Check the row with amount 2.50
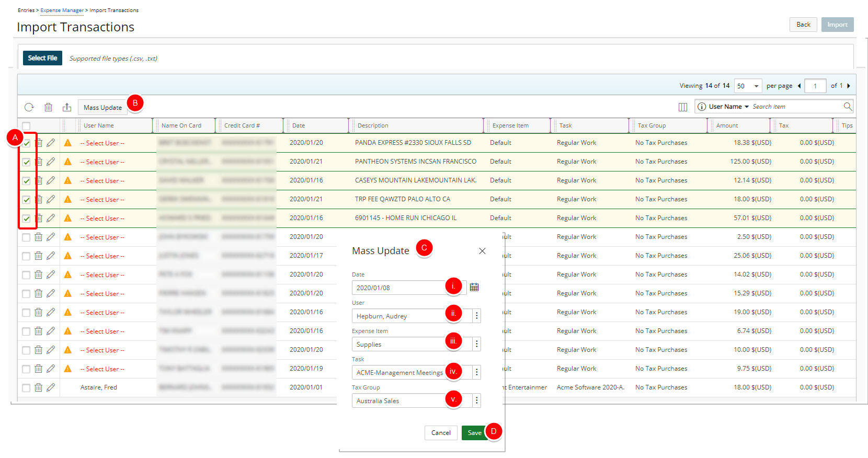Viewport: 868px width, 458px height. coord(26,237)
